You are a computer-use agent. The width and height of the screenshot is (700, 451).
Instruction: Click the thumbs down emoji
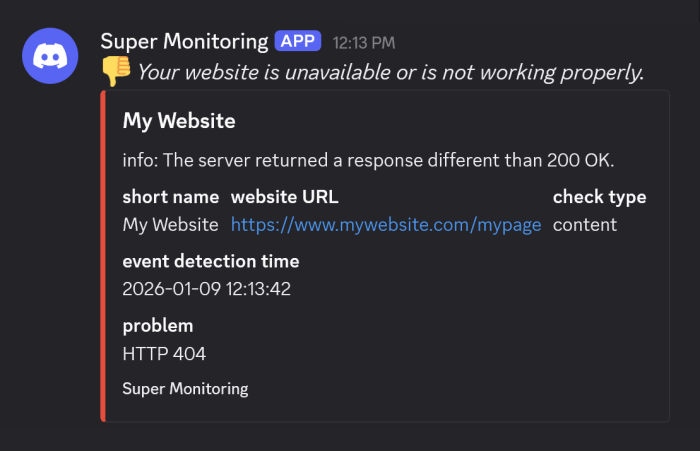click(x=116, y=72)
